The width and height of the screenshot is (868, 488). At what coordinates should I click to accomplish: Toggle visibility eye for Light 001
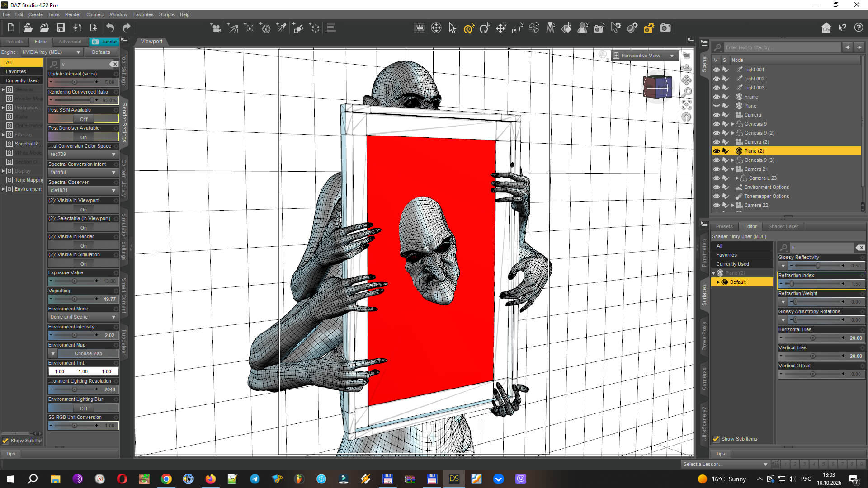pyautogui.click(x=717, y=70)
